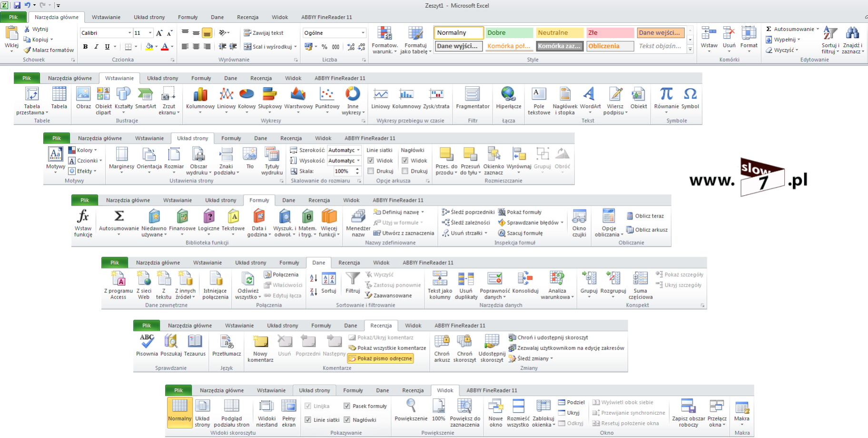Apply the Dobre green cell style
This screenshot has height=438, width=868.
point(509,33)
